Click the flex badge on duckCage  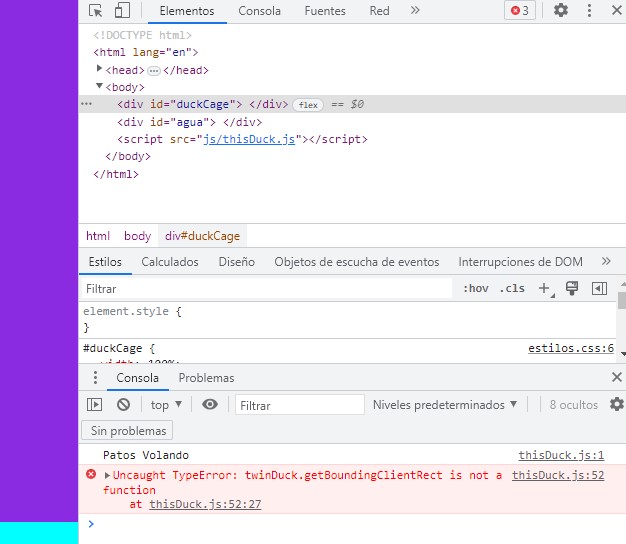point(308,105)
